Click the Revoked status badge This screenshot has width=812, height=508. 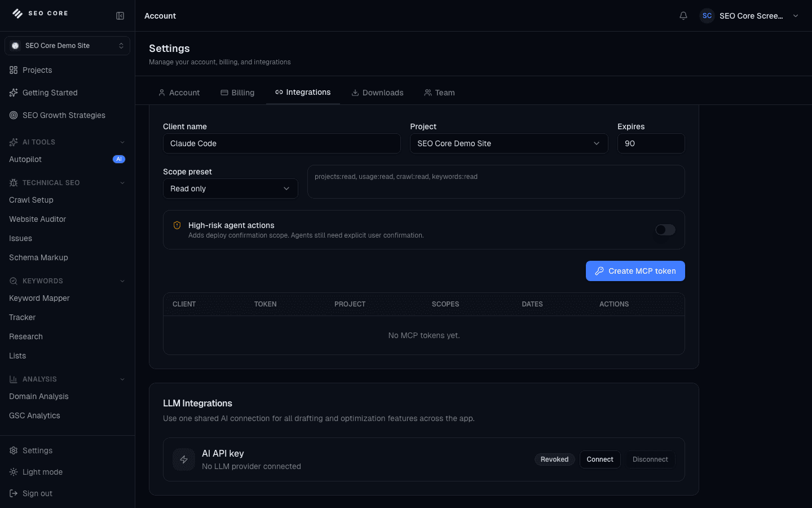pos(554,459)
